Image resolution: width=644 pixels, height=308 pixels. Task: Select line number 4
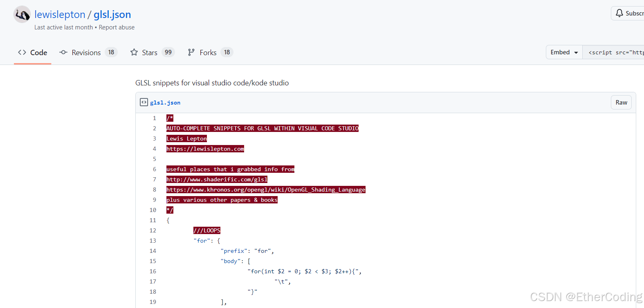click(155, 149)
